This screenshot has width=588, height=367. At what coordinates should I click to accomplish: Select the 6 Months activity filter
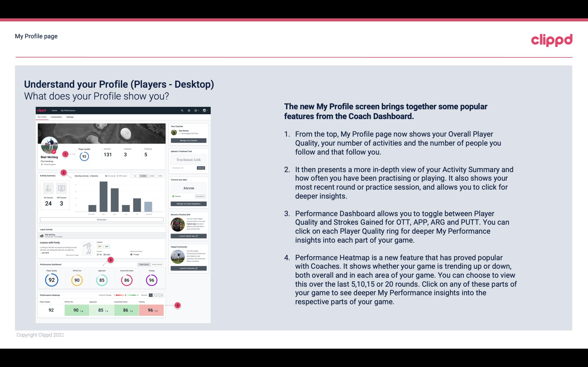point(144,176)
